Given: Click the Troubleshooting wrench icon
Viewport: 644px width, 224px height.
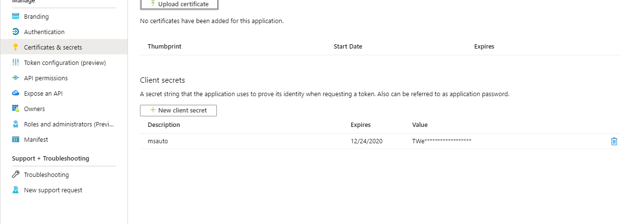Looking at the screenshot, I should click(15, 174).
